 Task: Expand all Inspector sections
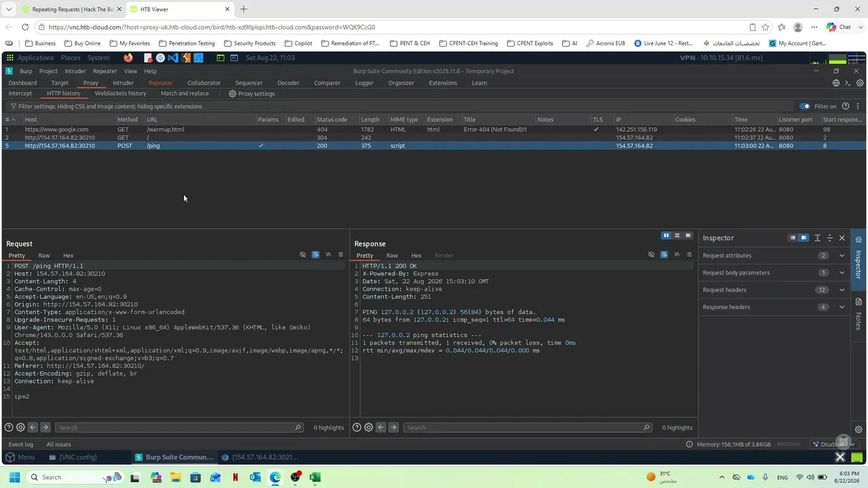(x=817, y=238)
